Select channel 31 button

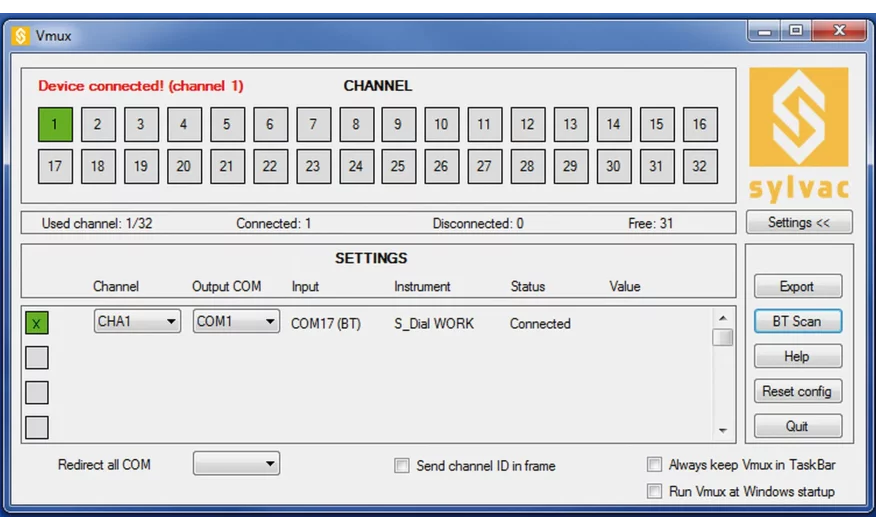coord(657,166)
